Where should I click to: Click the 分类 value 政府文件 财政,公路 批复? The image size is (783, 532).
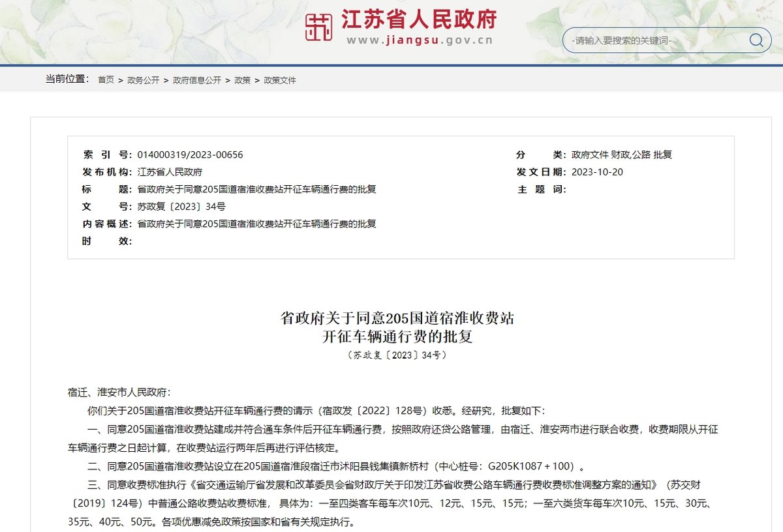pos(621,155)
